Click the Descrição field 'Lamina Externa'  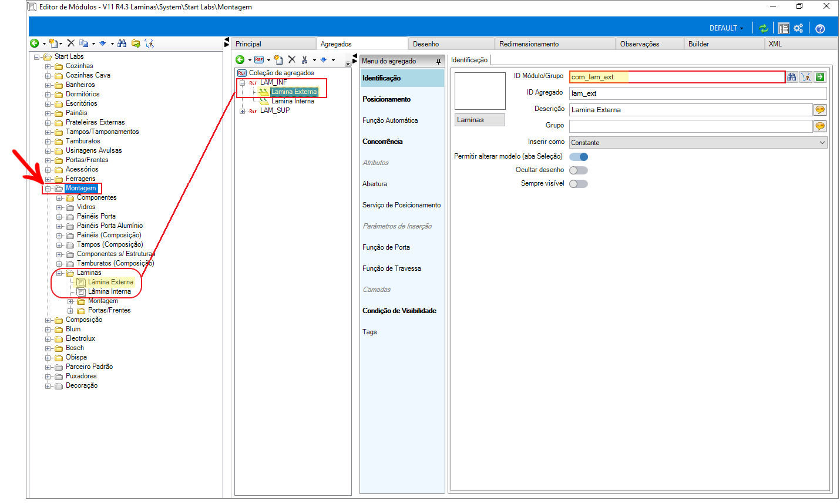[x=691, y=110]
